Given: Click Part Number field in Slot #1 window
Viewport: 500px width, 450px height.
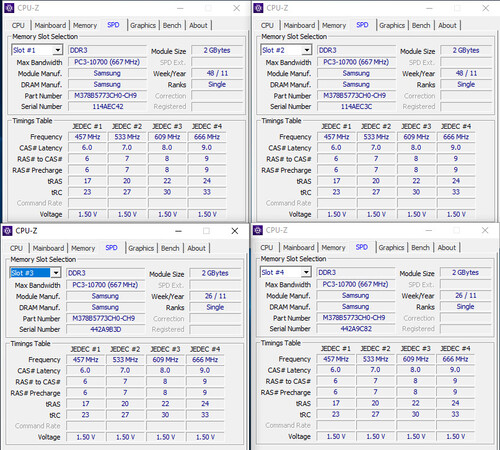Looking at the screenshot, I should click(x=107, y=96).
